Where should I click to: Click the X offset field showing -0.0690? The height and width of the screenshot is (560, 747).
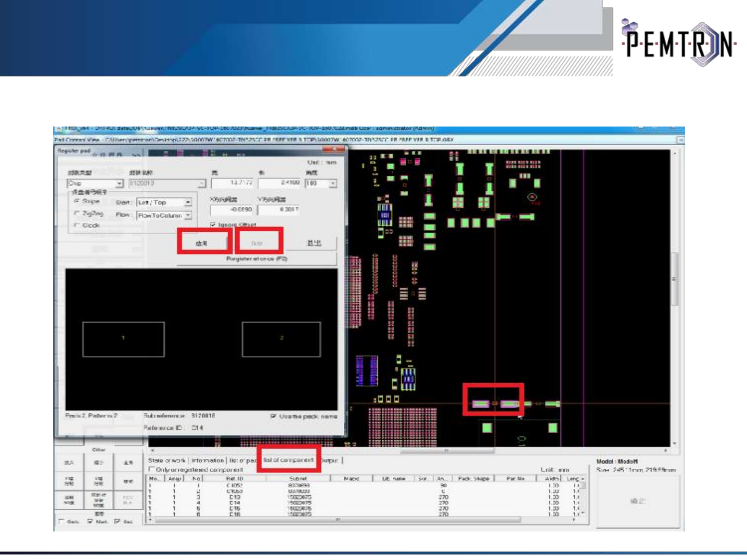[x=231, y=209]
